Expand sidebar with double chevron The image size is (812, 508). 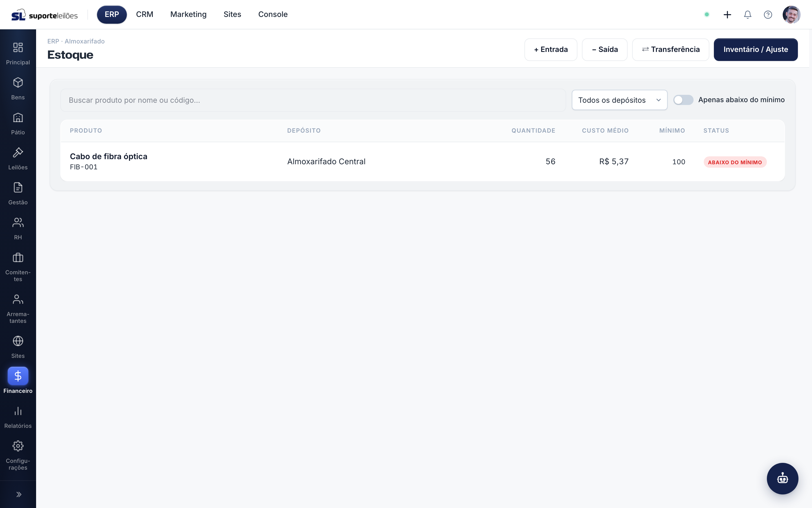pos(19,494)
